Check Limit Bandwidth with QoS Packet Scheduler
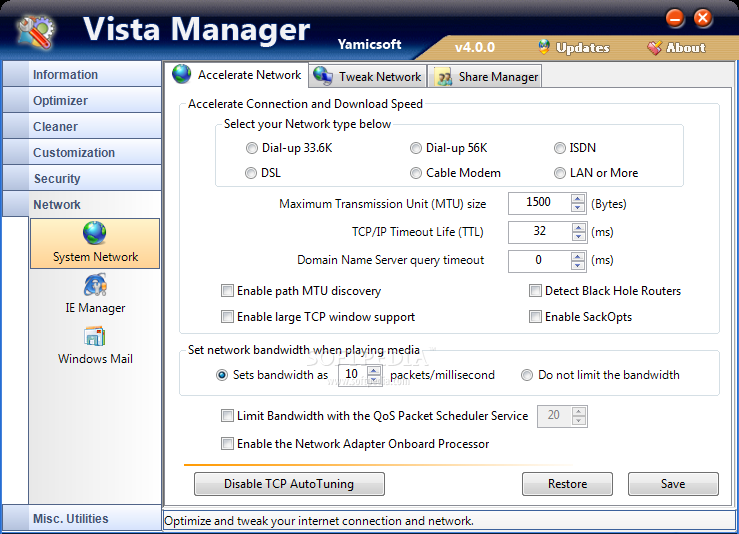The width and height of the screenshot is (739, 534). [227, 416]
